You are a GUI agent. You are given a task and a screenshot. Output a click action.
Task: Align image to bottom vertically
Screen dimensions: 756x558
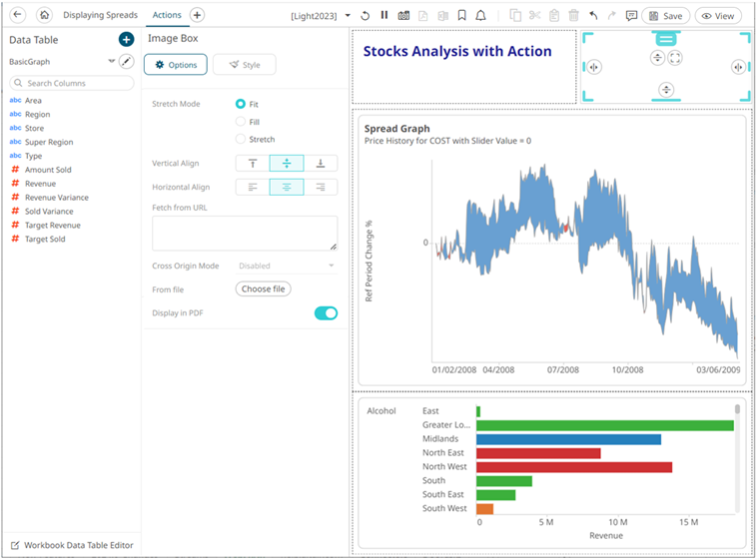tap(321, 163)
